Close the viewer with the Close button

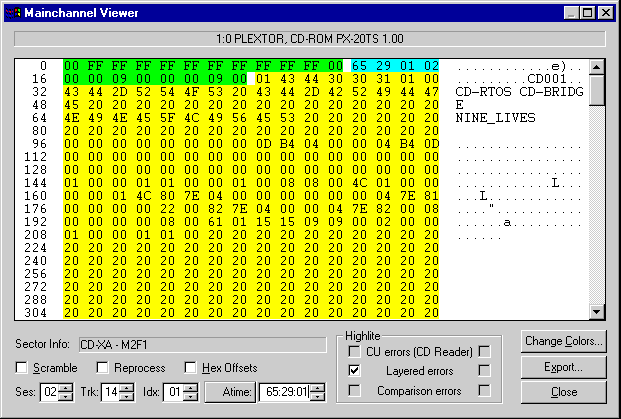pyautogui.click(x=564, y=392)
